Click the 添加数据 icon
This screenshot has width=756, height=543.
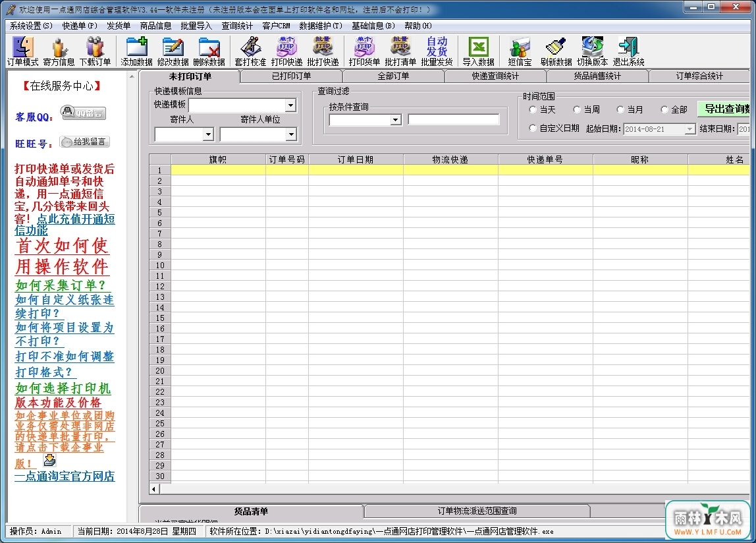pyautogui.click(x=136, y=51)
